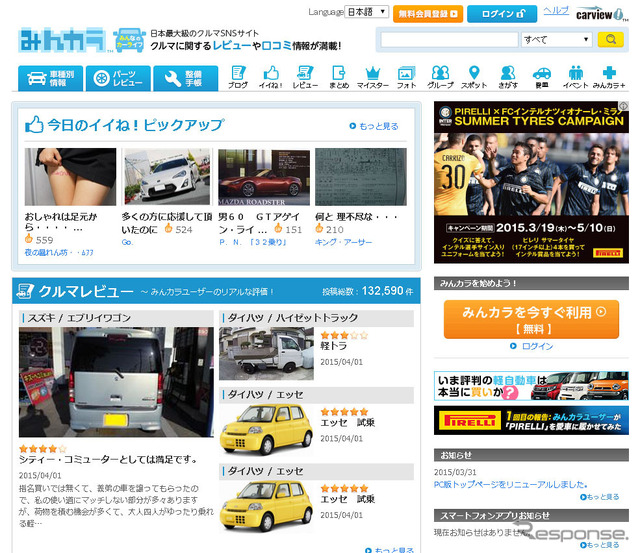Click the ログイン link below orange button
Screen dimensions: 640x553
(537, 346)
